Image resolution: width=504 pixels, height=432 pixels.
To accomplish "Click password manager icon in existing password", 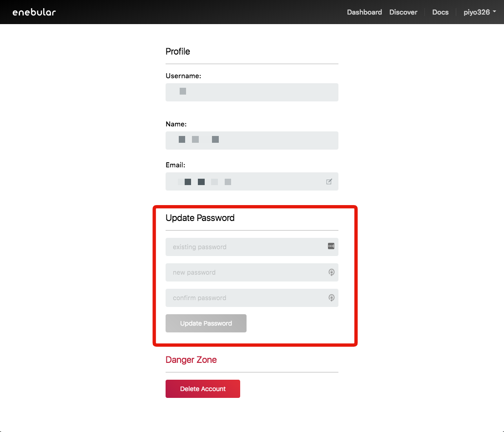I will coord(331,246).
